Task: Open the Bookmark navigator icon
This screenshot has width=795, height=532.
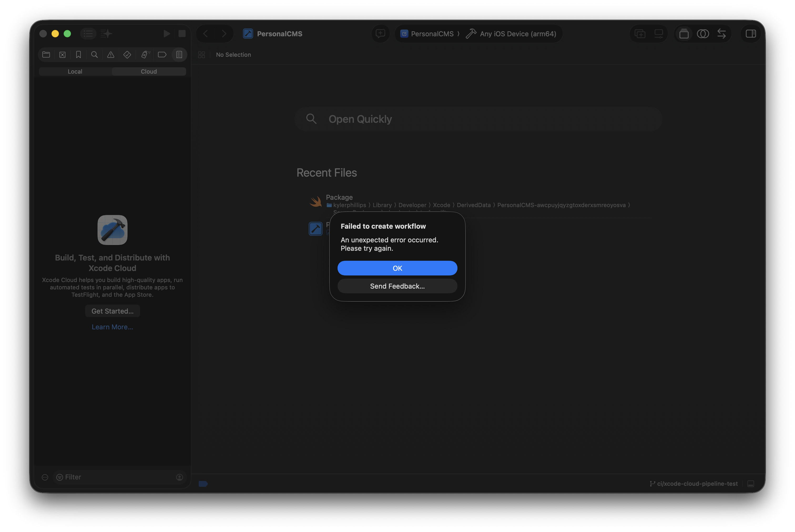Action: 78,55
